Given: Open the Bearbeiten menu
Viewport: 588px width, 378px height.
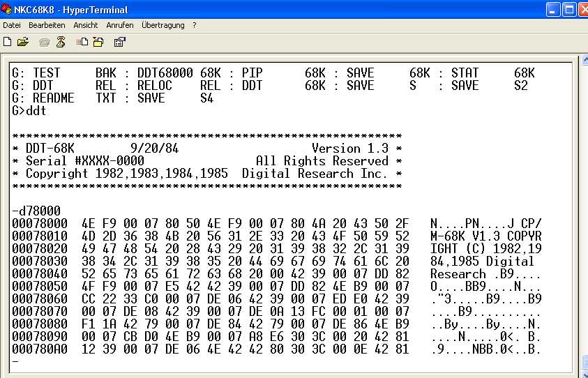Looking at the screenshot, I should (x=47, y=25).
